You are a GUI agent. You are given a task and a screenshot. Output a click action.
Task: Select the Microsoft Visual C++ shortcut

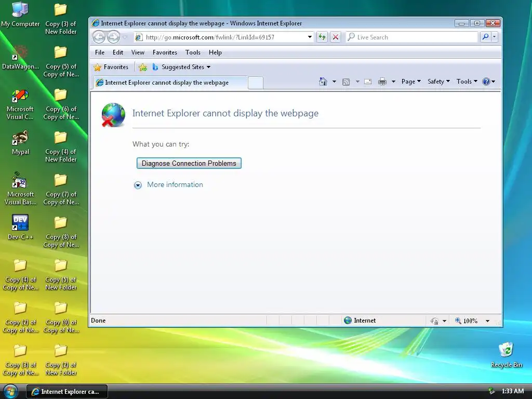[20, 104]
